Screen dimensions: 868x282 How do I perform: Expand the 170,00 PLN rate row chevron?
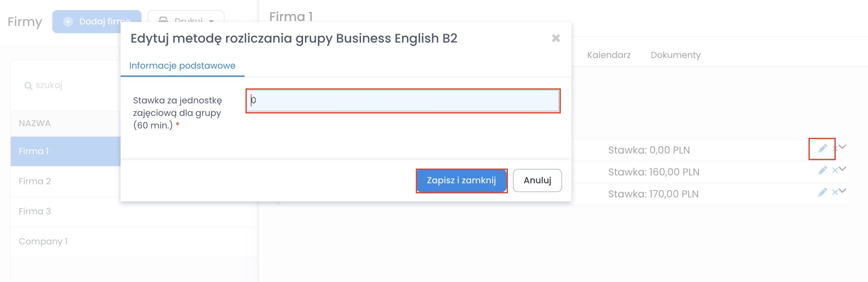click(x=843, y=190)
